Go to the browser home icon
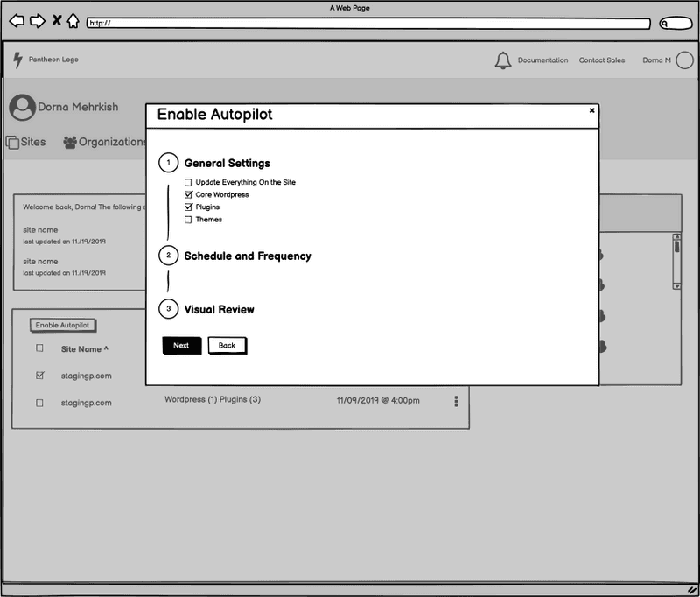The width and height of the screenshot is (700, 597). (x=73, y=20)
